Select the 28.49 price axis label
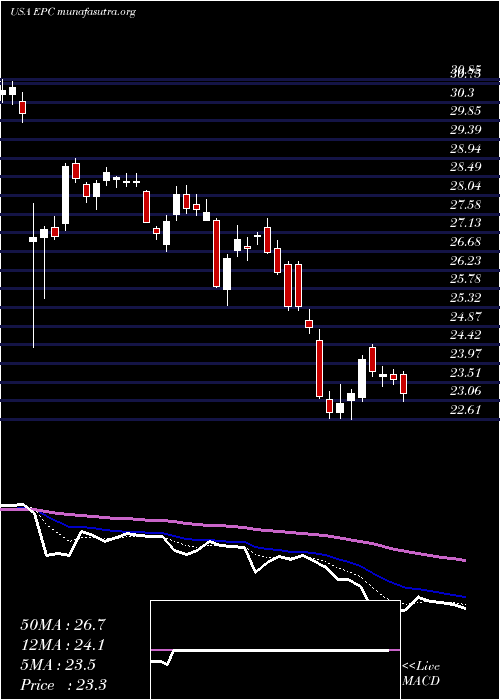Screen dimensions: 500x700 [x=466, y=167]
